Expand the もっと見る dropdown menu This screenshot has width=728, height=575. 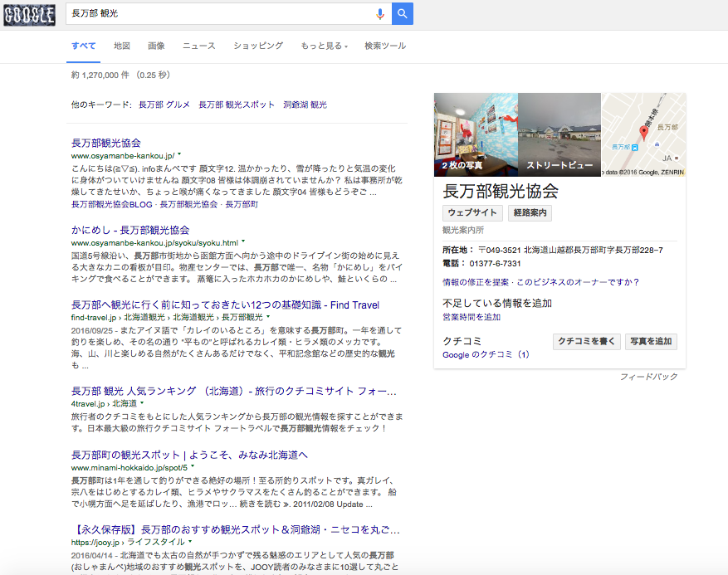click(x=324, y=46)
